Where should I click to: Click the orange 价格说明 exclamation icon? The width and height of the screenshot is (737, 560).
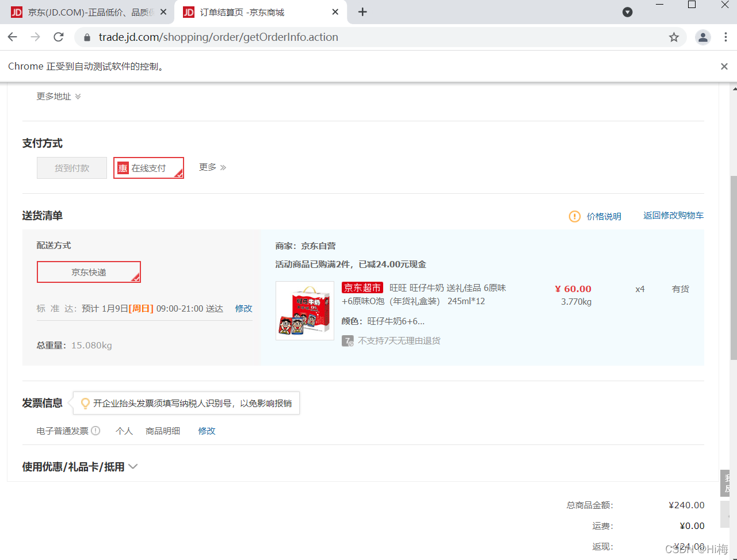coord(574,216)
